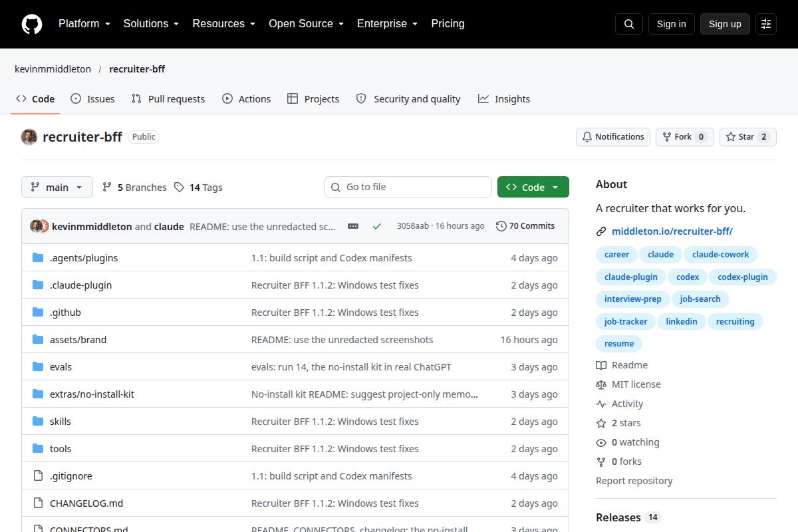Switch to the Issues tab
The image size is (798, 532).
(93, 99)
